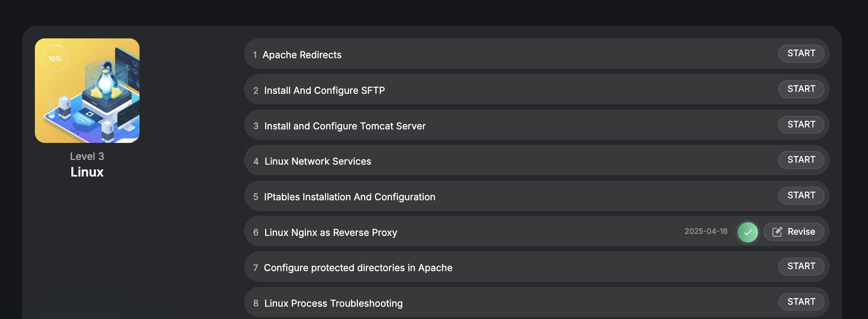Start the Linux Process Troubleshooting task
868x319 pixels.
pyautogui.click(x=801, y=302)
